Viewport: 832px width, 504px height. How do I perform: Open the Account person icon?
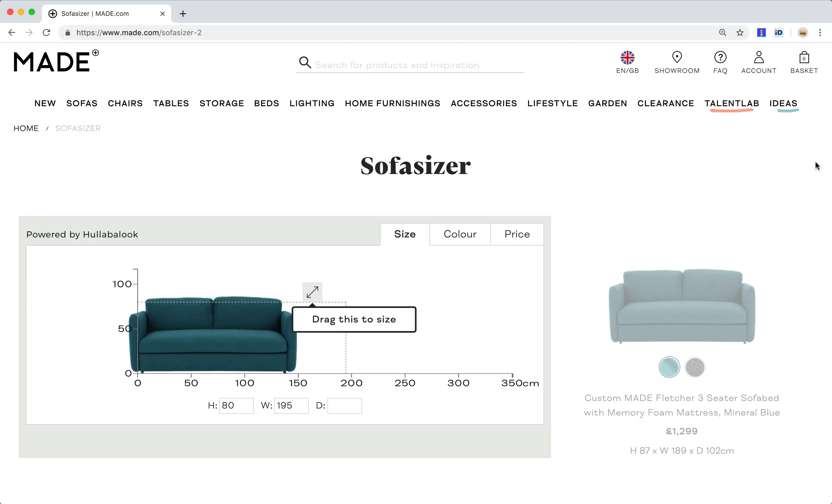point(758,57)
